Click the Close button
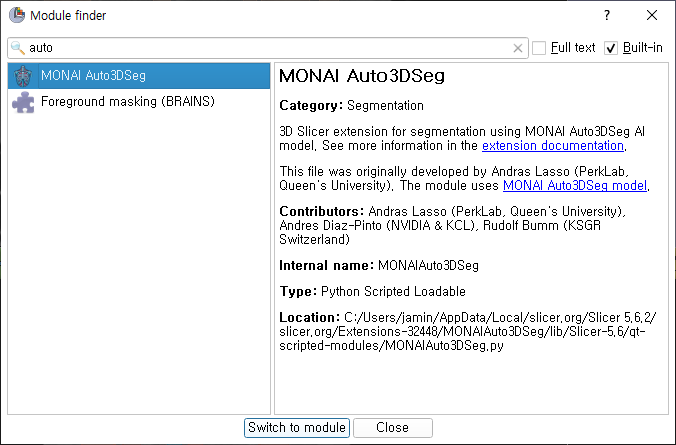This screenshot has height=445, width=676. click(393, 428)
